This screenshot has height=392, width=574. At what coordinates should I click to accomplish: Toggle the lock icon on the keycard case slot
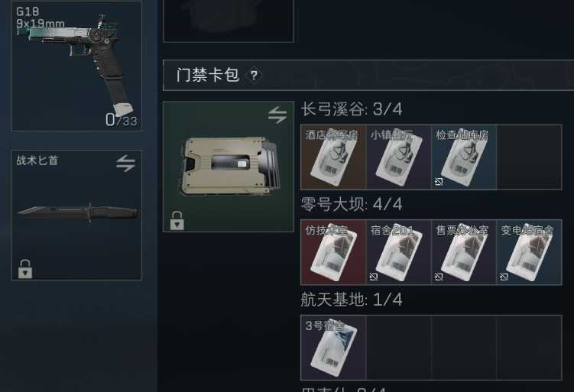coord(177,220)
